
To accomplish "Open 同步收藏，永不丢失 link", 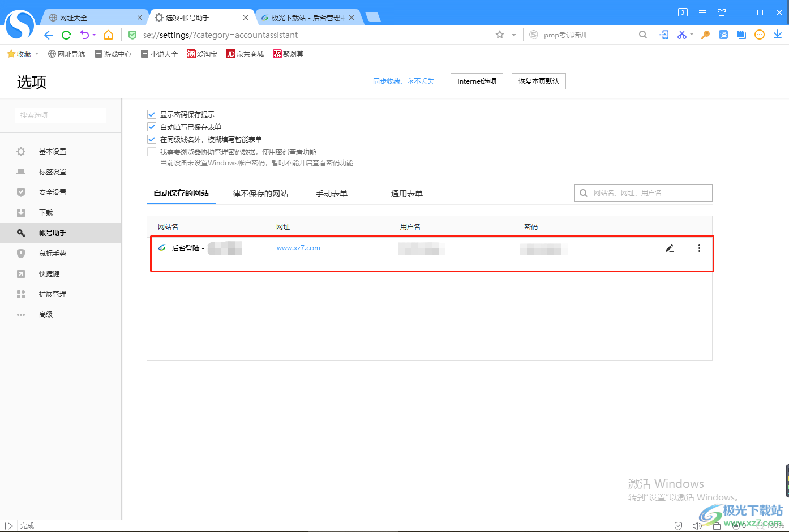I will 404,81.
